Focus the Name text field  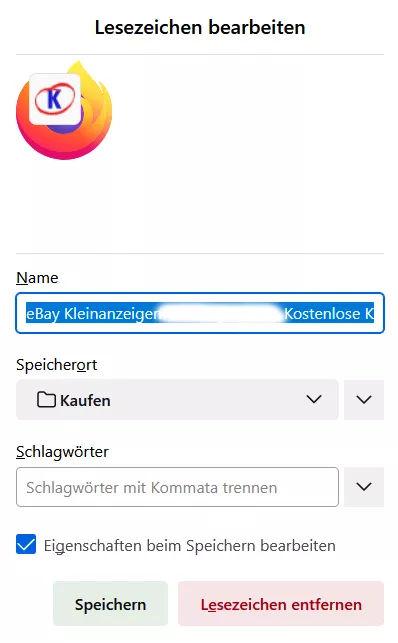[x=200, y=313]
